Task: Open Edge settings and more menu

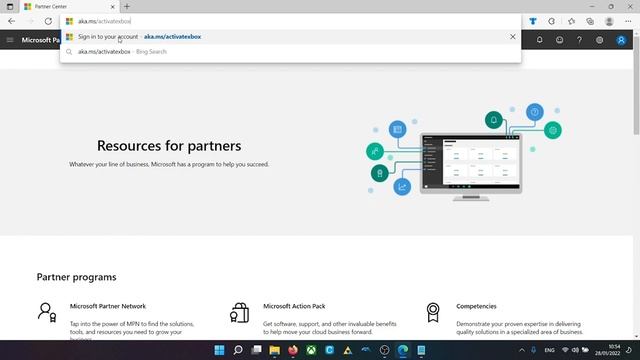Action: [x=628, y=21]
